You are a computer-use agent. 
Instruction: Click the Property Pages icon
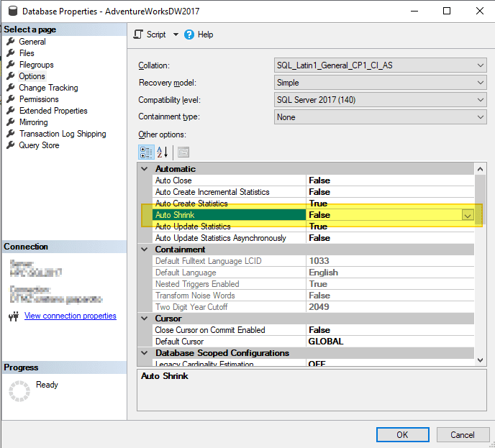[183, 152]
